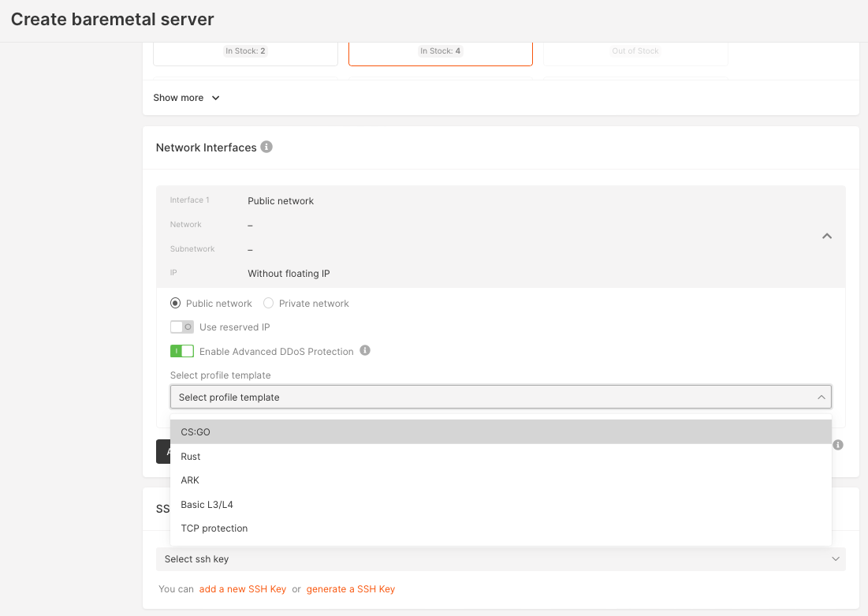Click the info icon beside Advanced DDoS Protection
The width and height of the screenshot is (868, 616).
365,350
